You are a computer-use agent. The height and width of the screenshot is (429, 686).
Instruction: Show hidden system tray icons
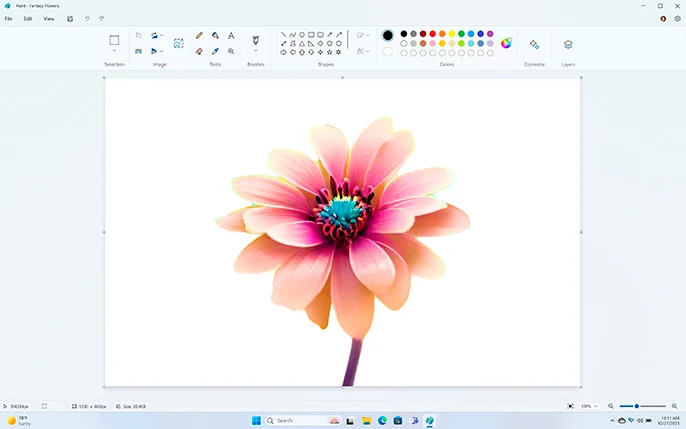[612, 421]
